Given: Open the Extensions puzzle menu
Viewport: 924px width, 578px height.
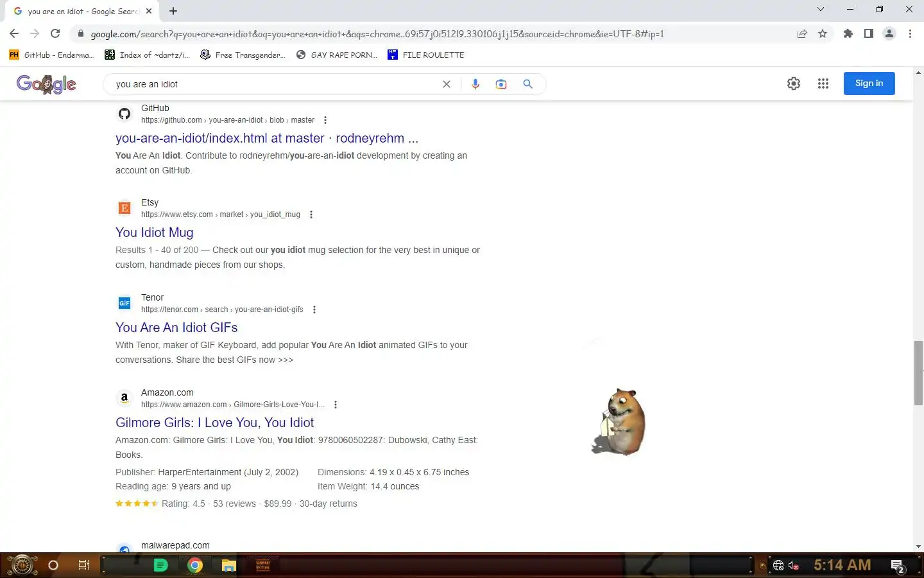Looking at the screenshot, I should point(848,33).
